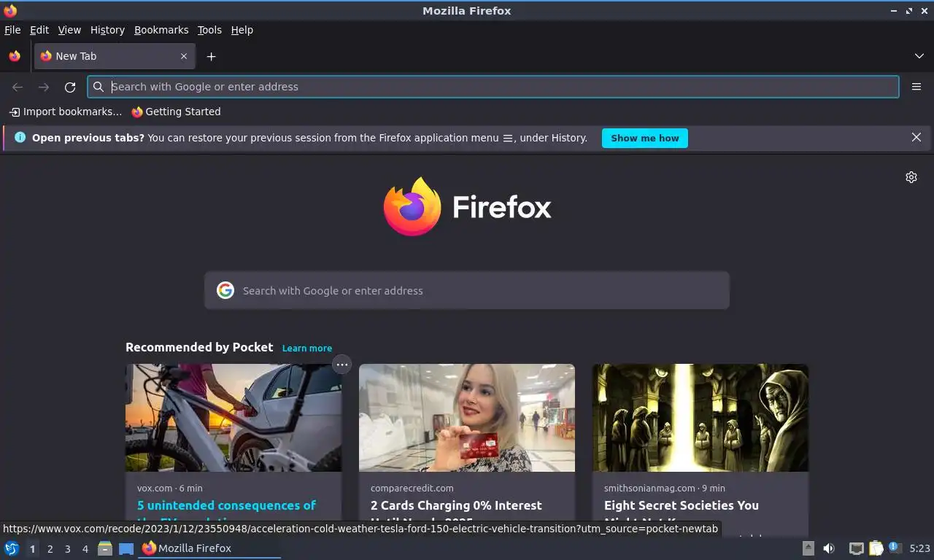Click the Firefox title bar app icon
Viewport: 934px width, 560px height.
point(10,11)
